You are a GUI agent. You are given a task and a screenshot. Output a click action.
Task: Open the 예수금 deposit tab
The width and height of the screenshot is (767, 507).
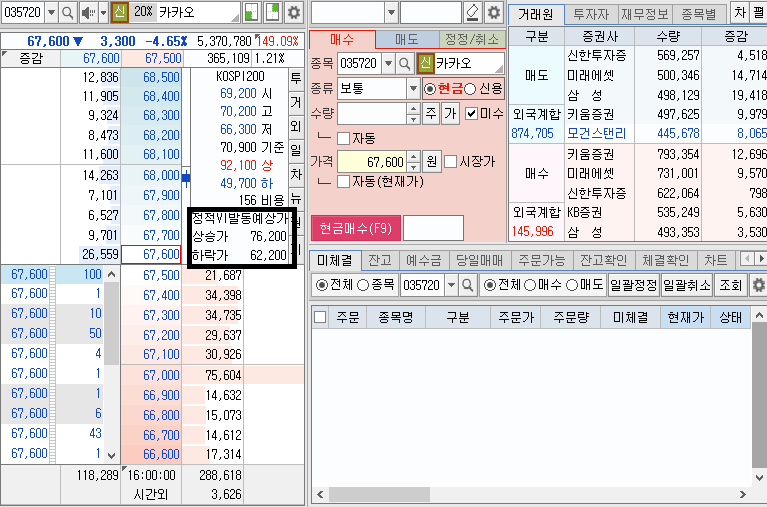(424, 260)
